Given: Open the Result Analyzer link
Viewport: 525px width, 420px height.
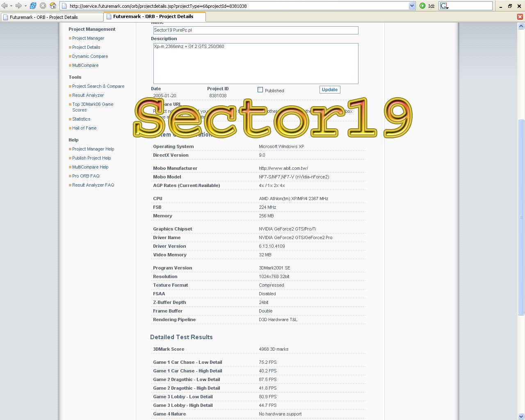Looking at the screenshot, I should click(88, 95).
